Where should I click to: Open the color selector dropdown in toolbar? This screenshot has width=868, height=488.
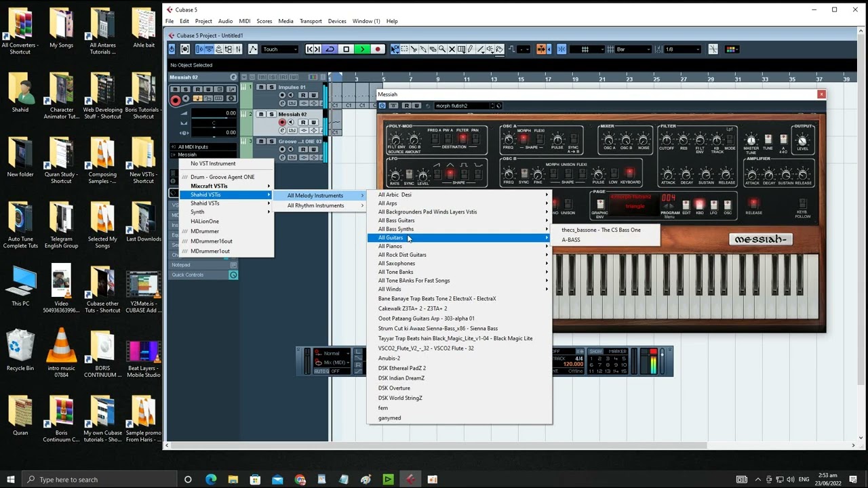[731, 49]
